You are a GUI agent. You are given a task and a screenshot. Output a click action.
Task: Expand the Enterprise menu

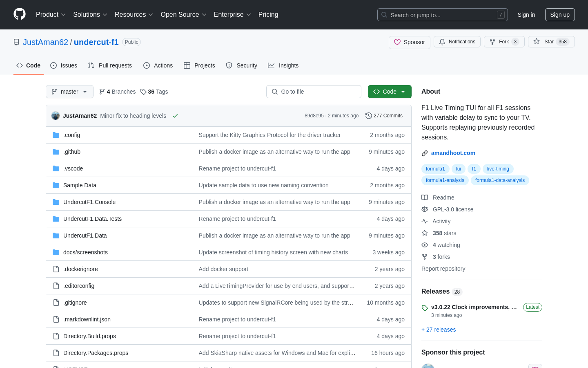click(x=232, y=14)
